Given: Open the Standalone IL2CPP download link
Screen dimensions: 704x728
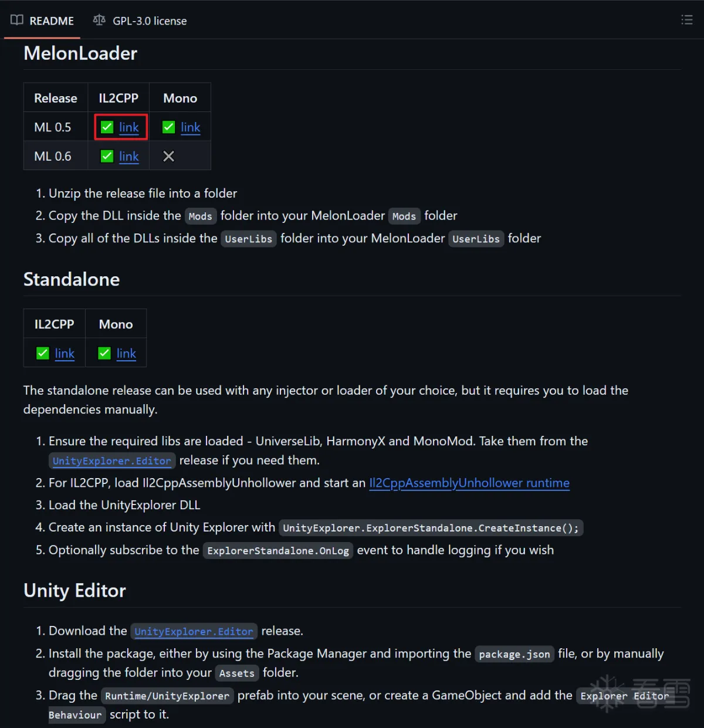Looking at the screenshot, I should pos(65,353).
